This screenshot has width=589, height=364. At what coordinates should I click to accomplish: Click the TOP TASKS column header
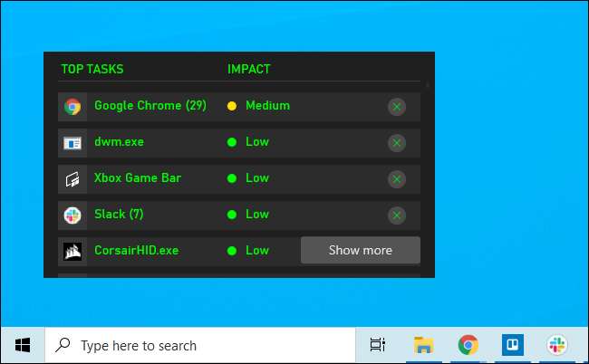[x=92, y=69]
